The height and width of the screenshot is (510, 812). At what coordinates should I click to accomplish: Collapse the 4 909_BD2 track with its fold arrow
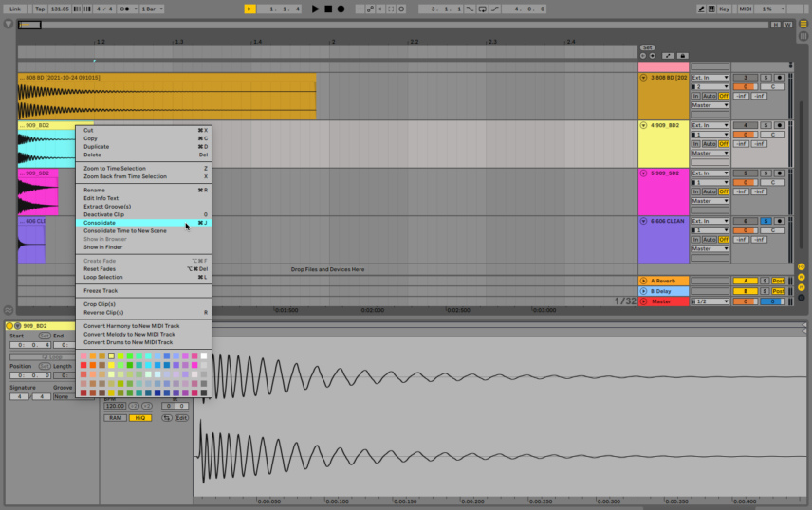click(x=644, y=125)
